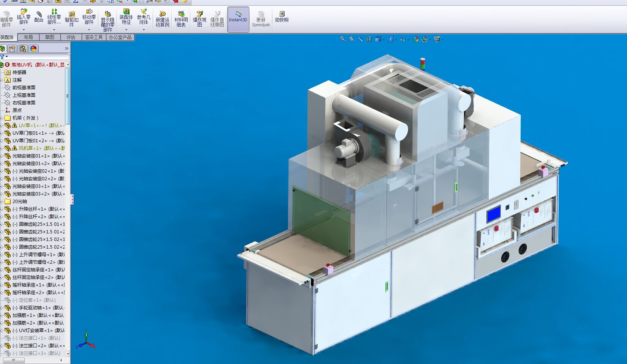Click the Edit Component (编辑零部件) tool
The image size is (627, 364).
point(6,19)
